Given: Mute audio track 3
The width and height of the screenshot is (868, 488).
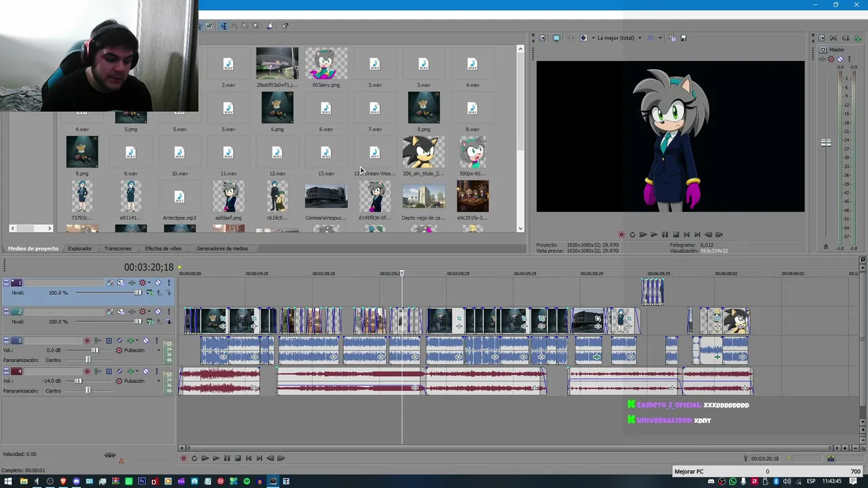Looking at the screenshot, I should click(146, 341).
